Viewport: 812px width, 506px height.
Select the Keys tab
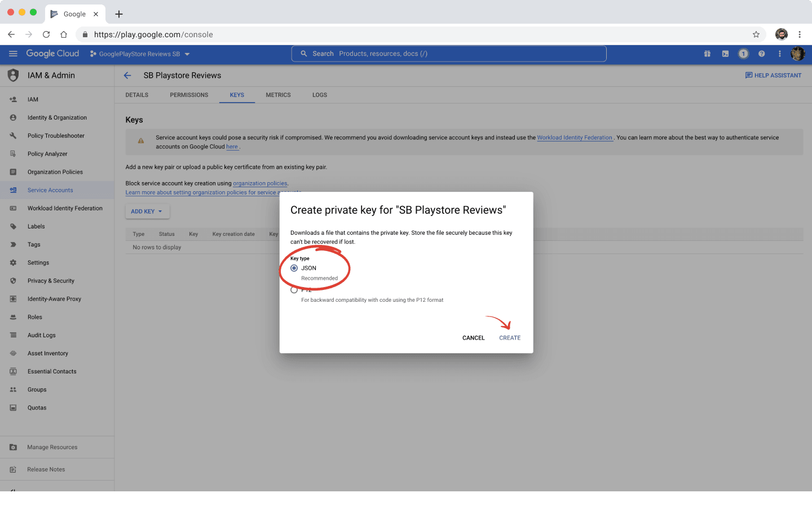click(x=237, y=95)
